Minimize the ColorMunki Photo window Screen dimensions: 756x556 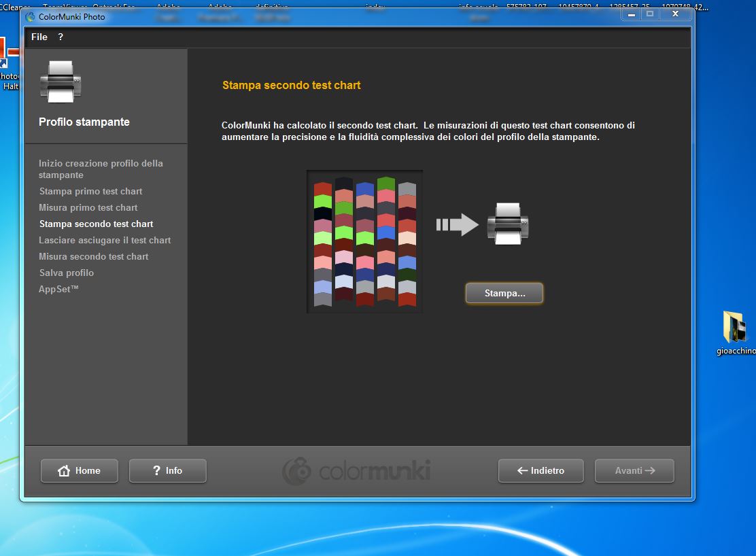click(631, 14)
